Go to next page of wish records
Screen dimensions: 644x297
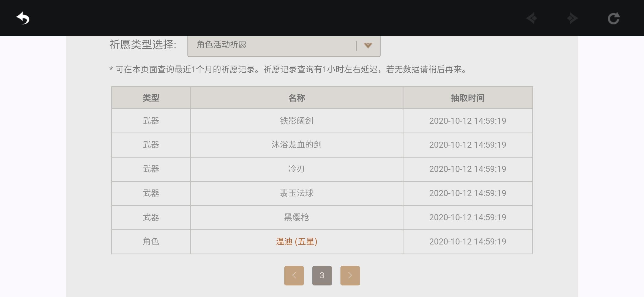coord(350,275)
